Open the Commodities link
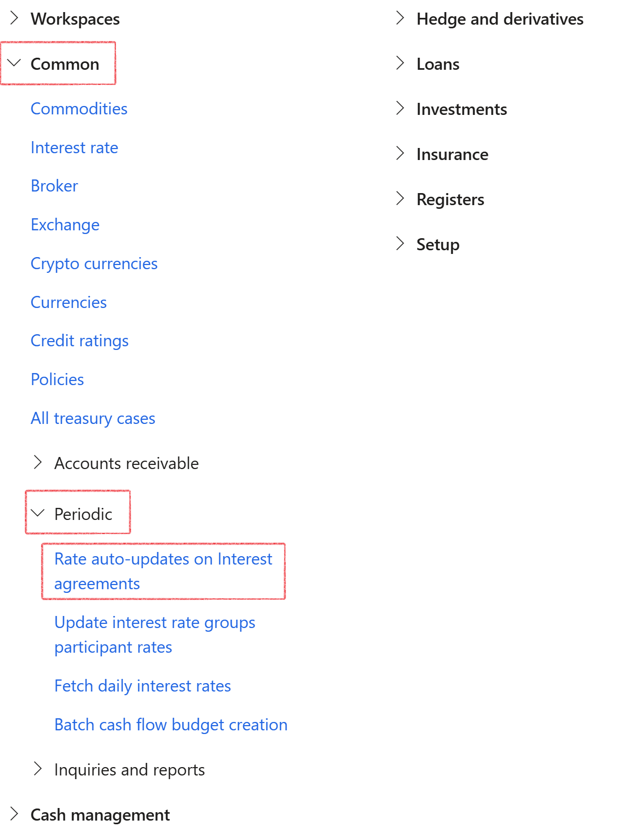633x840 pixels. (x=79, y=109)
